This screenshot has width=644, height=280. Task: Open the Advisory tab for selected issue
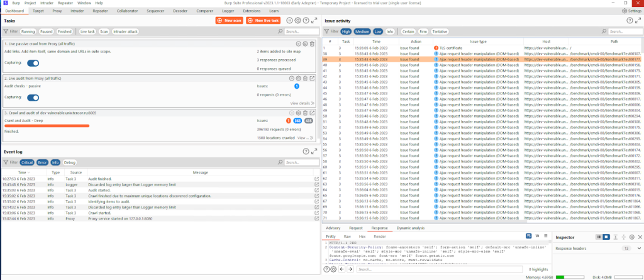coord(333,228)
